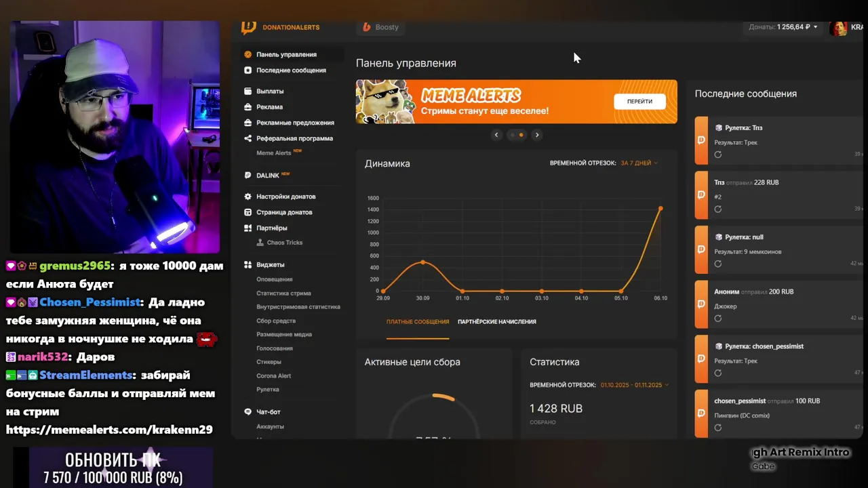Viewport: 868px width, 488px height.
Task: Replay the Аноним 200 RUB alert
Action: [x=718, y=319]
